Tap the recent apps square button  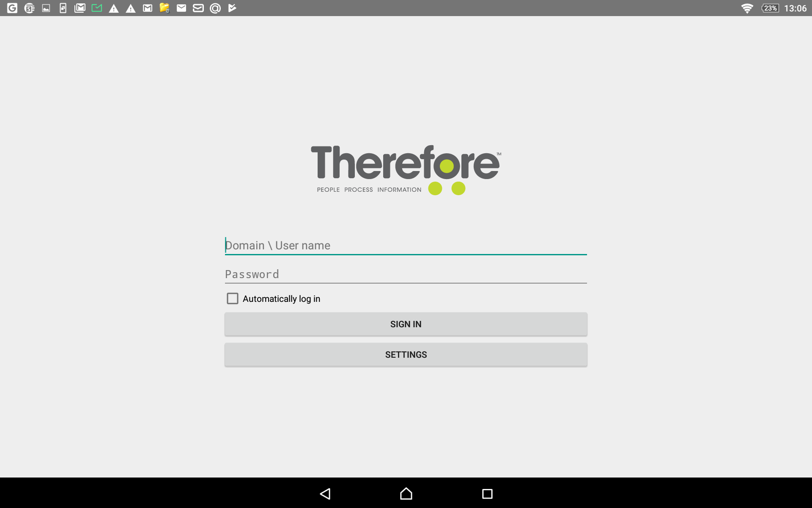[x=487, y=494]
